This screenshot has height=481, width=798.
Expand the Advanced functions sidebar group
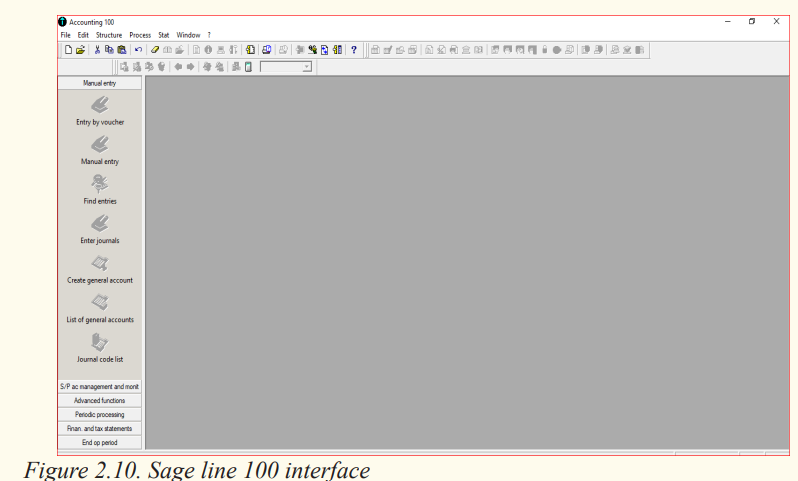click(100, 401)
